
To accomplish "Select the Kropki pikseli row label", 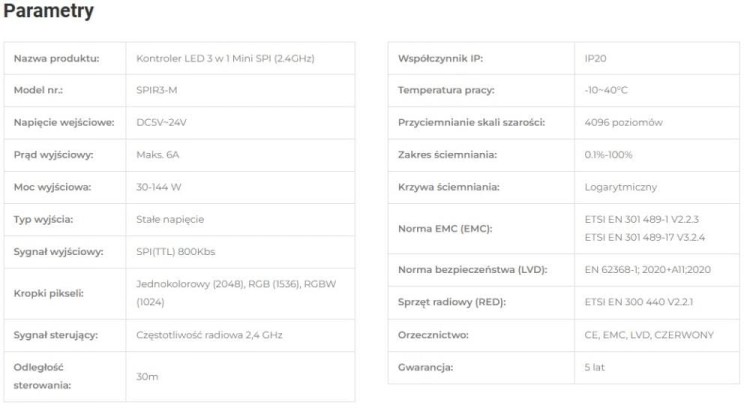I will 48,293.
